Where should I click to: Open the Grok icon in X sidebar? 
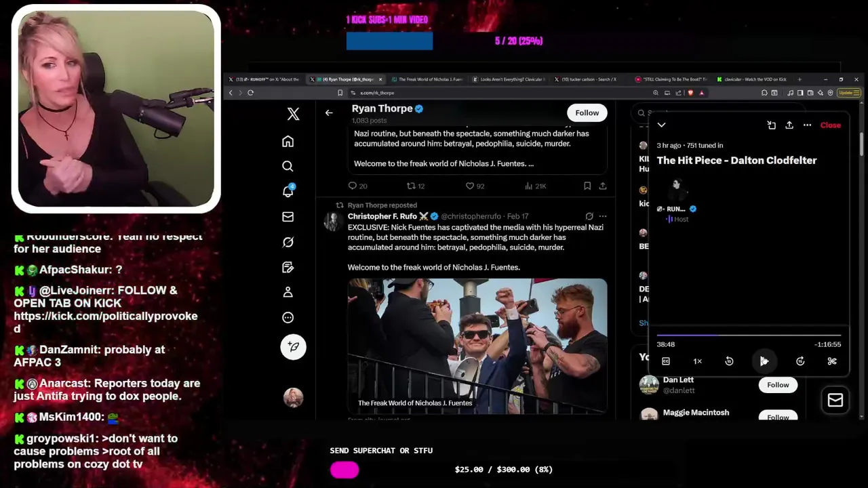[x=288, y=242]
